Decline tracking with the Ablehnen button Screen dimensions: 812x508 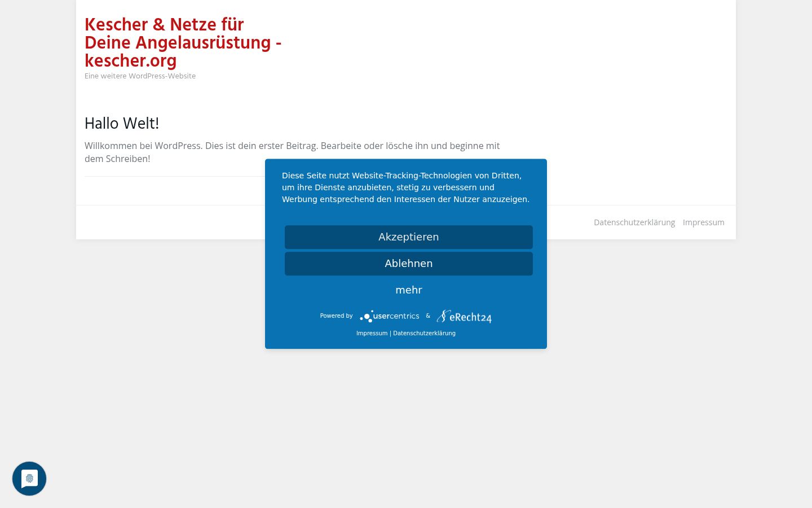[x=409, y=264]
